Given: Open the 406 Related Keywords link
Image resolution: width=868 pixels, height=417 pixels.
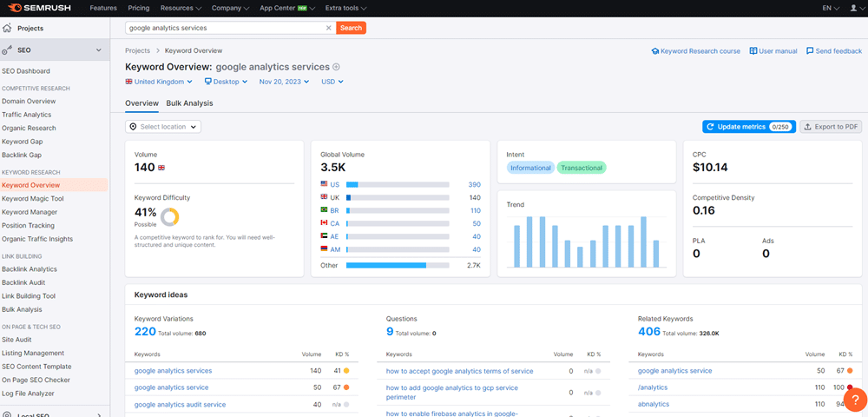Looking at the screenshot, I should 648,332.
